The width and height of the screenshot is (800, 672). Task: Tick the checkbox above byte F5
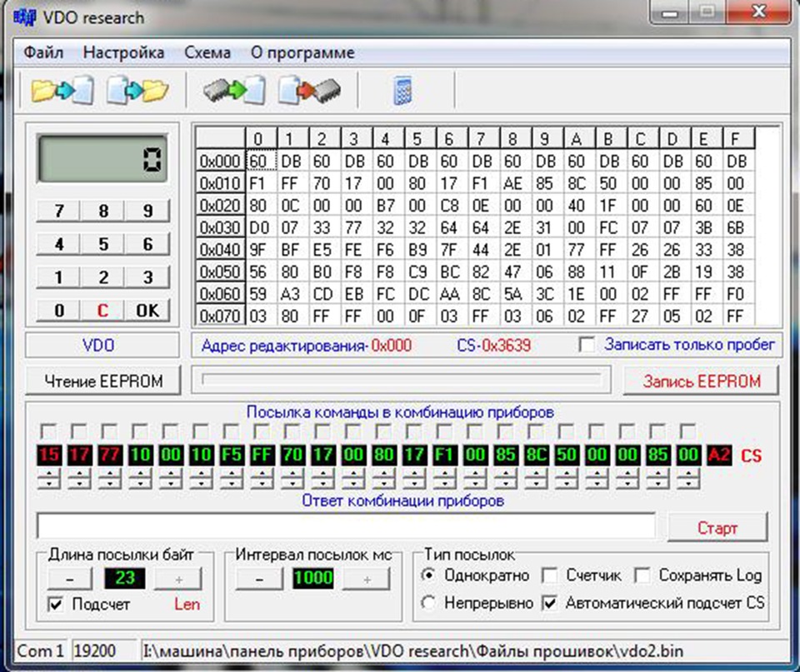click(x=231, y=432)
